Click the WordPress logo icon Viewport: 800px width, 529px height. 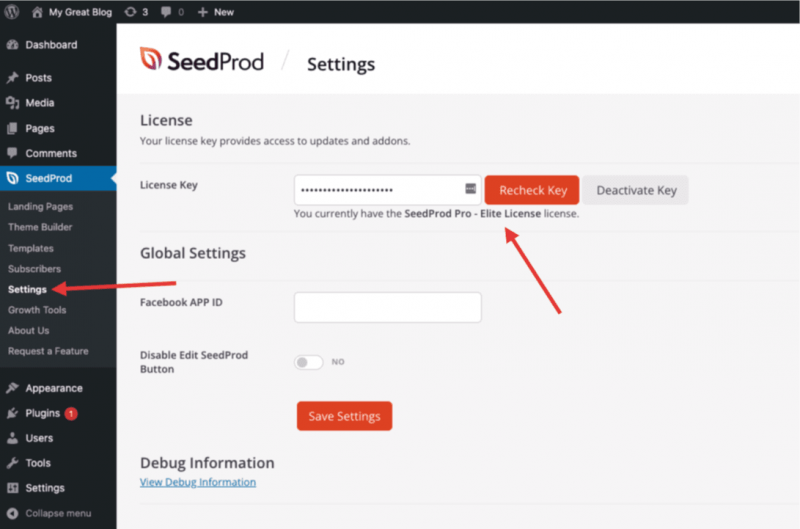11,12
